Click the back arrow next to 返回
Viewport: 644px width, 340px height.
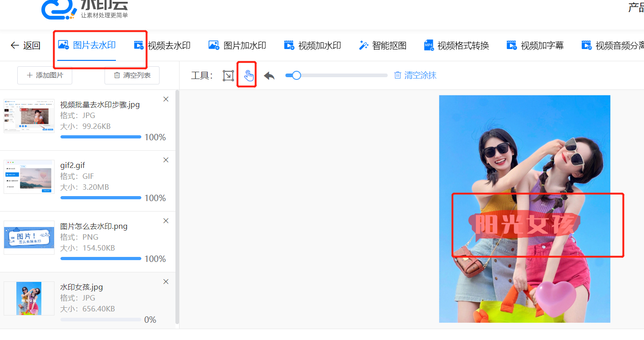(15, 45)
